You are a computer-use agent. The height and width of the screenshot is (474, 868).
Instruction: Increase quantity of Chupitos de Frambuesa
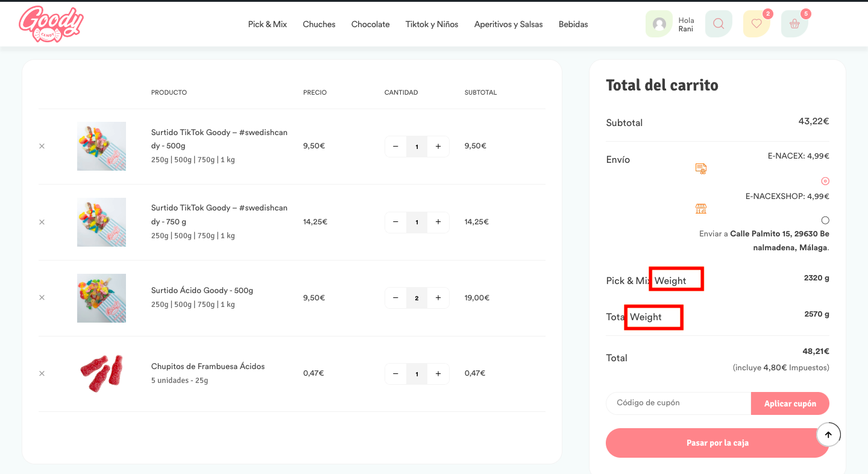tap(438, 374)
